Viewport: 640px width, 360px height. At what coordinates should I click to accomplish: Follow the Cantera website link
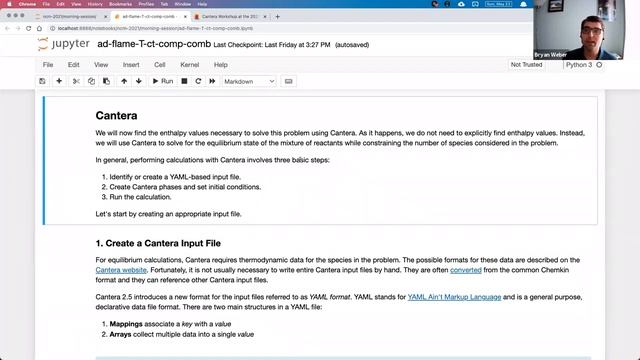tap(121, 270)
